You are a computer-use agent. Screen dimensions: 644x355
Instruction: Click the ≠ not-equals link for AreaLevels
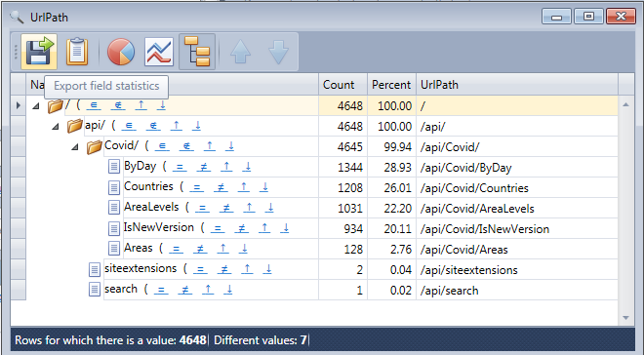pyautogui.click(x=226, y=208)
